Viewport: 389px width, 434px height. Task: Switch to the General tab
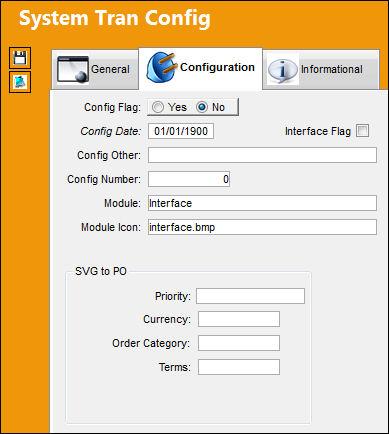[95, 69]
